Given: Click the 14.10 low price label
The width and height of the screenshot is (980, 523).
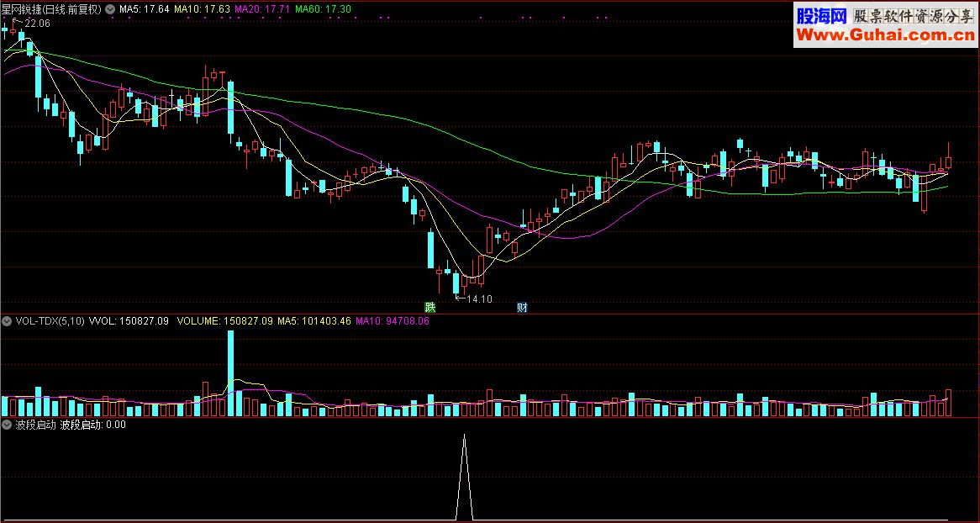Looking at the screenshot, I should pyautogui.click(x=479, y=299).
